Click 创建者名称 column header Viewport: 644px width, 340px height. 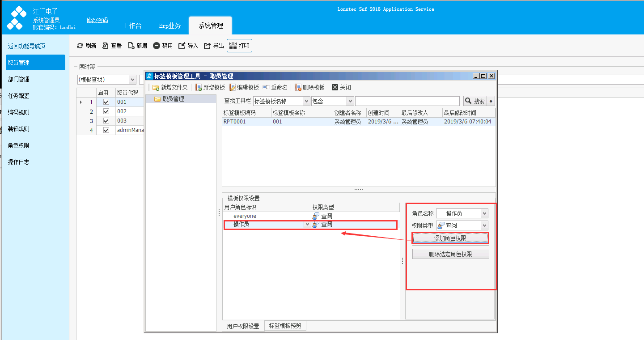point(350,113)
